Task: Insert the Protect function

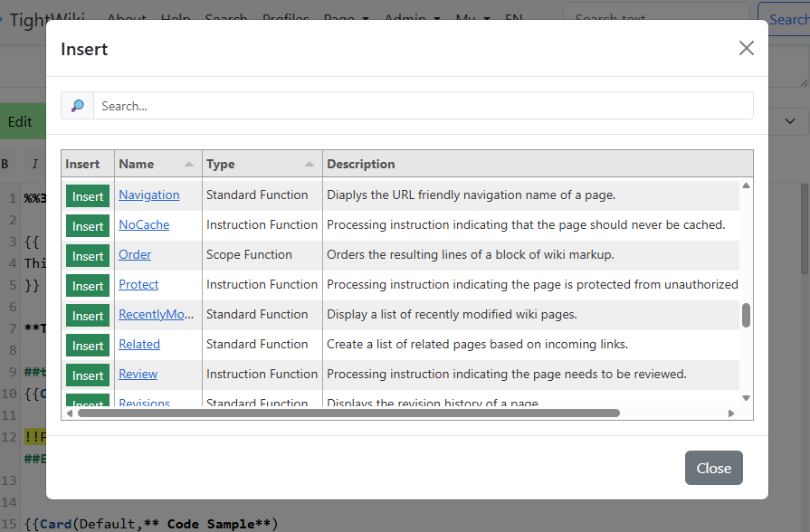Action: tap(88, 286)
